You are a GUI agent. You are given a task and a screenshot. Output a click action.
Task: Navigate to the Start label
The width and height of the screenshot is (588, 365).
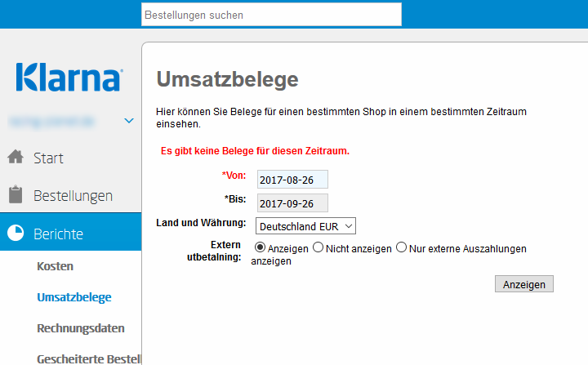[x=48, y=158]
